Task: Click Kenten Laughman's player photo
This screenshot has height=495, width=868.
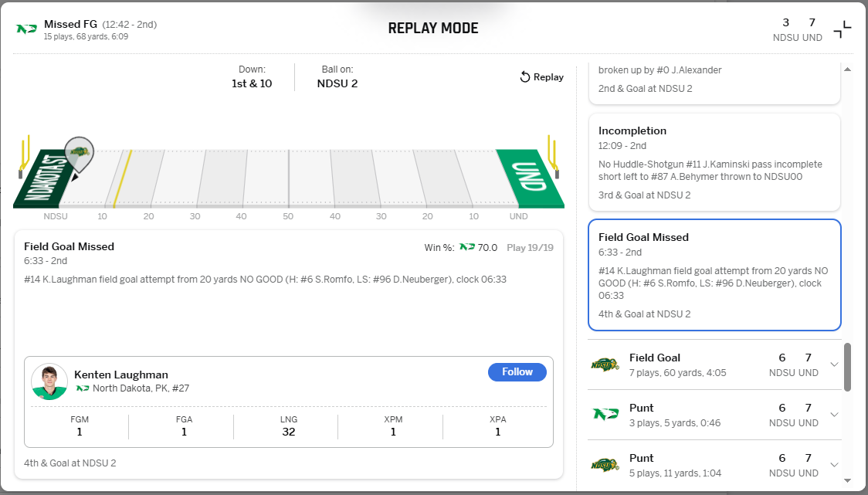Action: (x=49, y=381)
